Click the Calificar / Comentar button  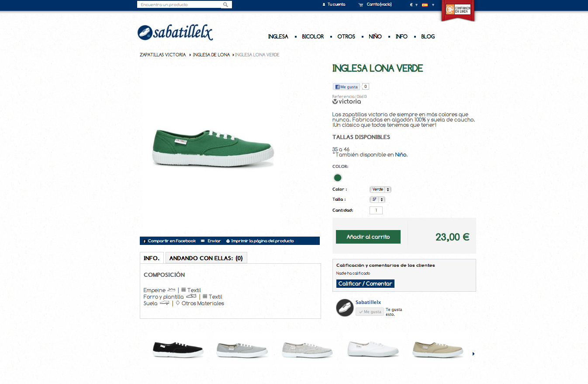[x=365, y=284]
